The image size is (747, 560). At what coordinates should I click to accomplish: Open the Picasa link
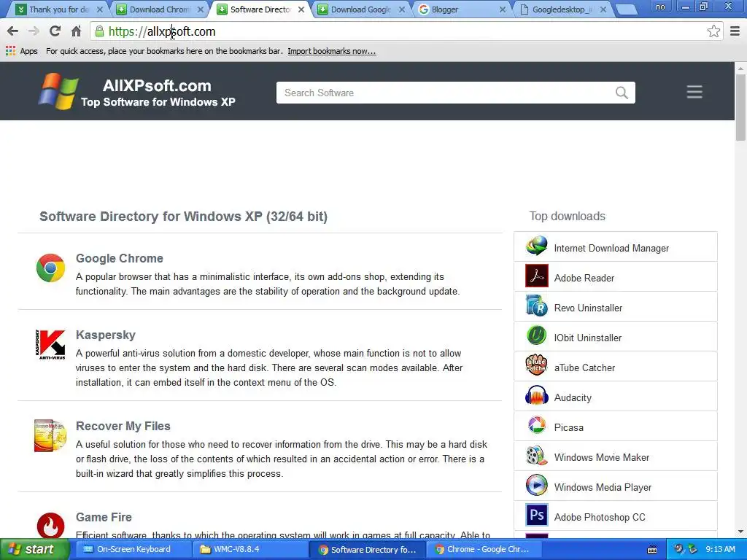(x=568, y=427)
